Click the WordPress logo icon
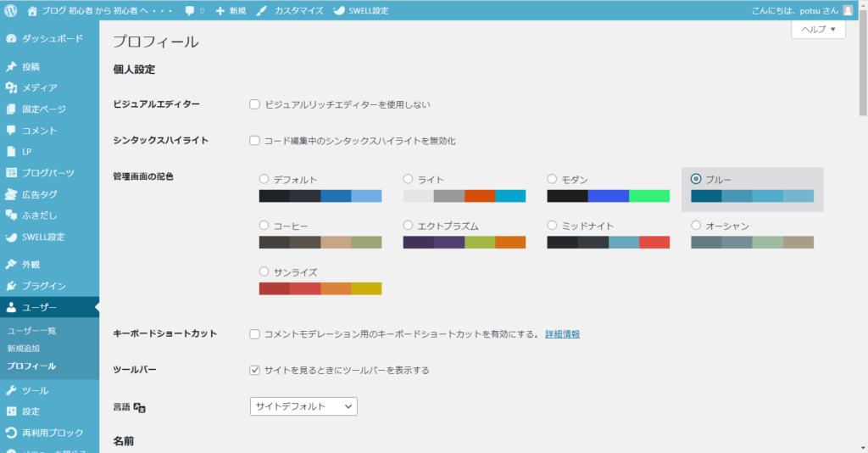This screenshot has height=453, width=868. [x=11, y=11]
